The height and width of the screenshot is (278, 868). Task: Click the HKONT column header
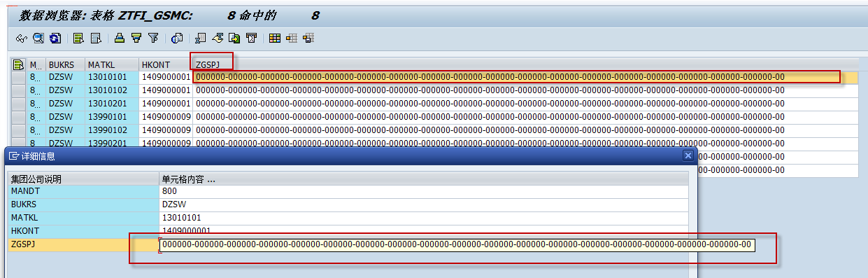point(166,64)
